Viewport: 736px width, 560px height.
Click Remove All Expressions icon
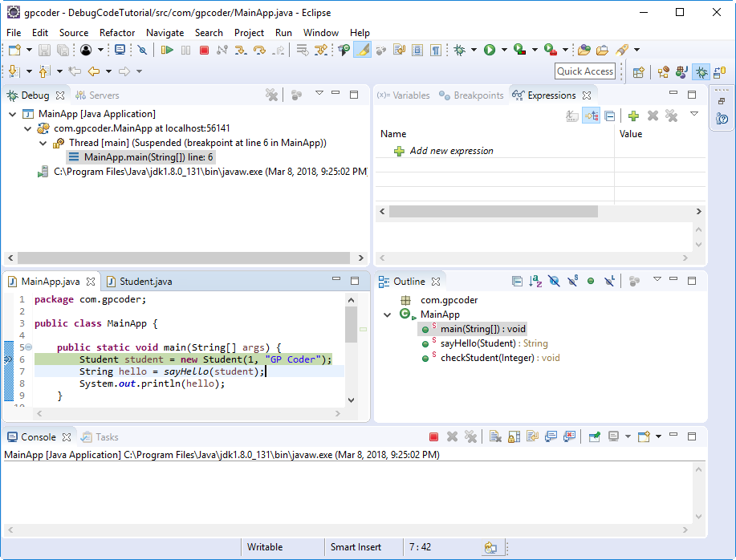[x=672, y=116]
